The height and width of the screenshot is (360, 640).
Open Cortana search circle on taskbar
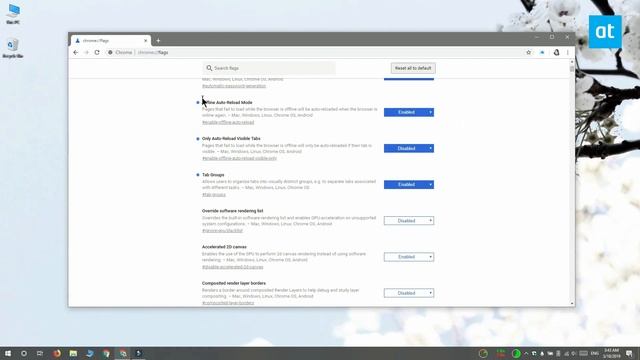[24, 353]
